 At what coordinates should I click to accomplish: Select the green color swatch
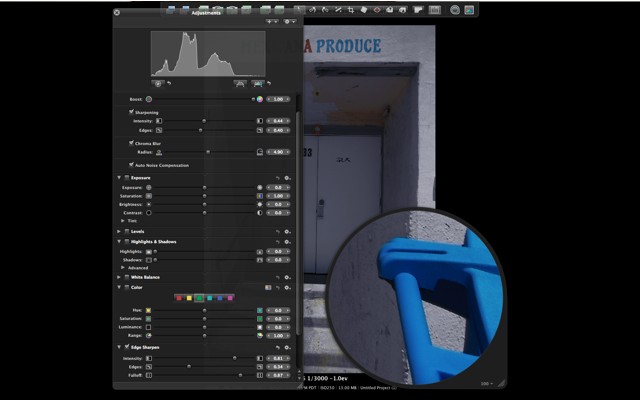tap(199, 298)
